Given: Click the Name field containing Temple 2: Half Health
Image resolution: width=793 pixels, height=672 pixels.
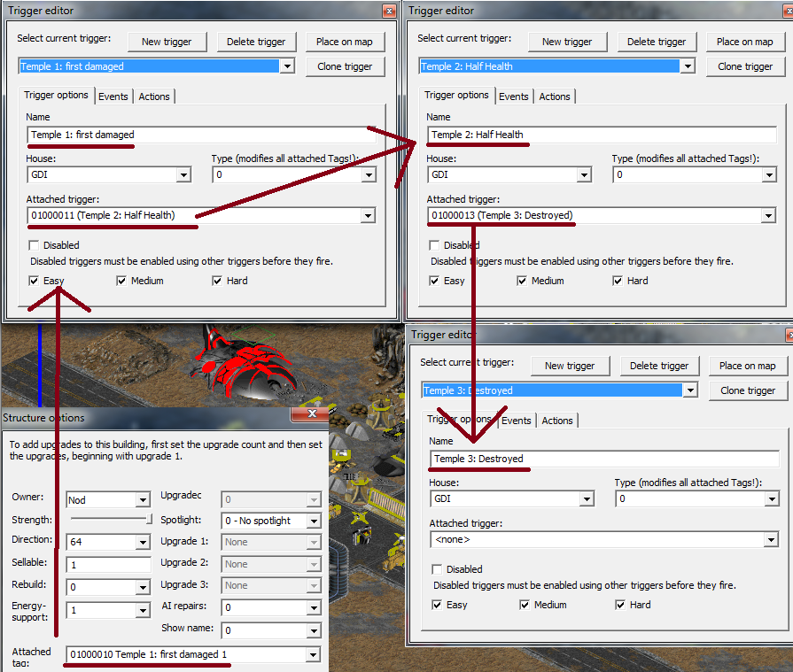Looking at the screenshot, I should tap(602, 135).
